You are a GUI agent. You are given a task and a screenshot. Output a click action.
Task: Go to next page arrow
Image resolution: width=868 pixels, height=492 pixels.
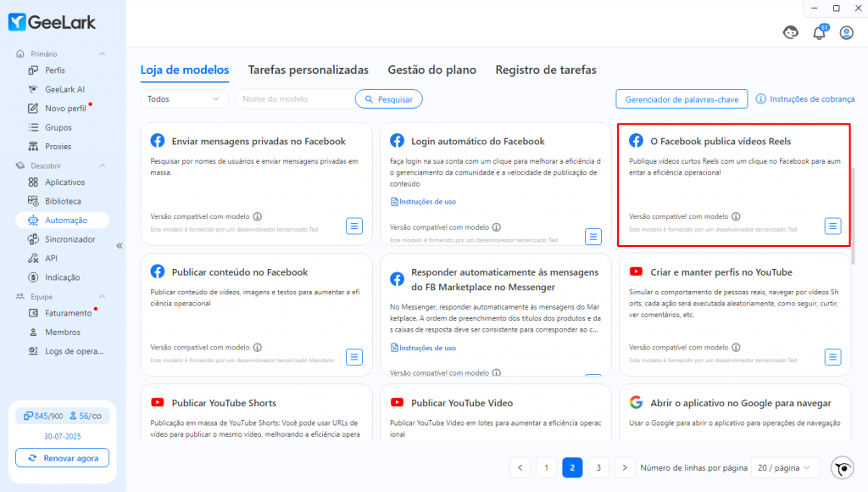[x=625, y=467]
